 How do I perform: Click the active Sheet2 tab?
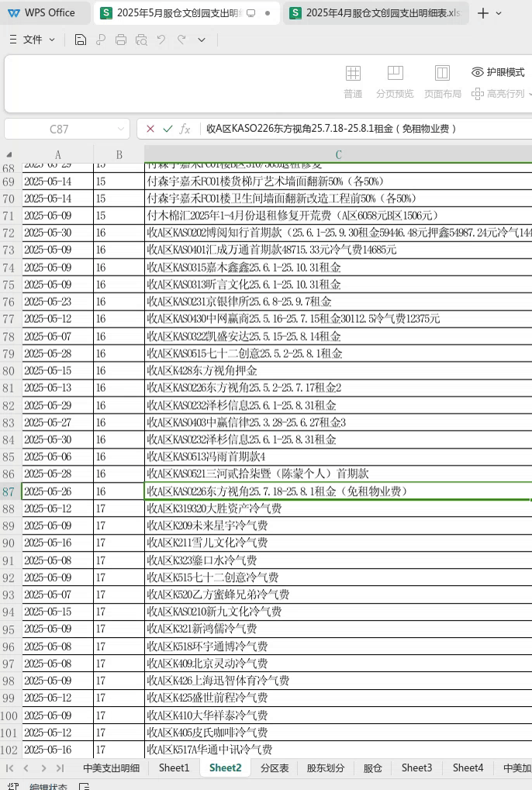(226, 767)
